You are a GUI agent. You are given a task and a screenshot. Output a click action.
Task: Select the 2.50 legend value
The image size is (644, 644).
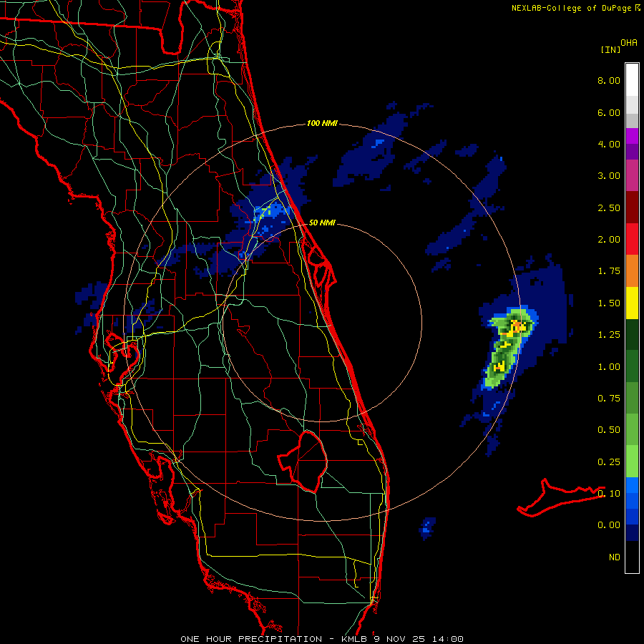pos(609,208)
